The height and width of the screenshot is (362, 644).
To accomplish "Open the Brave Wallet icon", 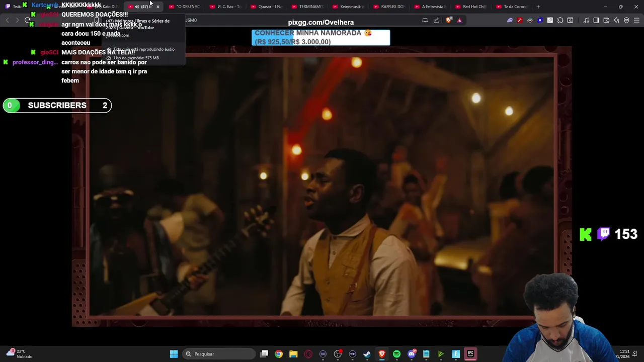I will pyautogui.click(x=606, y=20).
